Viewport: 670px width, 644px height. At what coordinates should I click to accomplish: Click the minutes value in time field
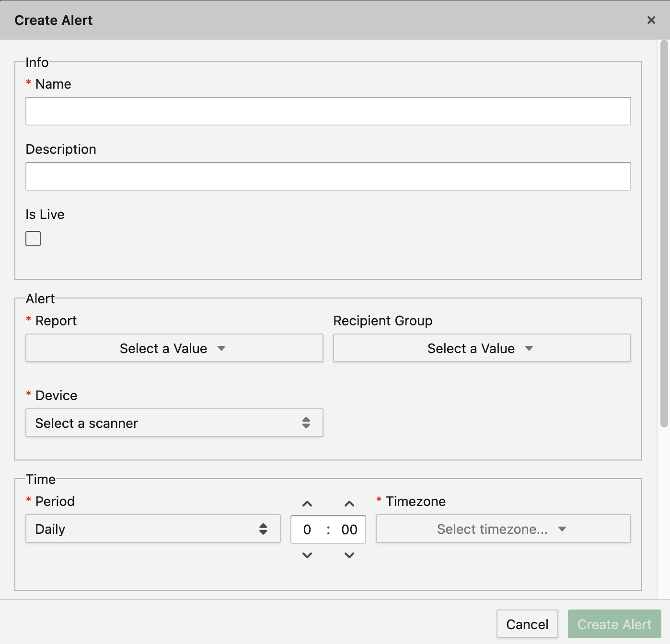pos(349,529)
